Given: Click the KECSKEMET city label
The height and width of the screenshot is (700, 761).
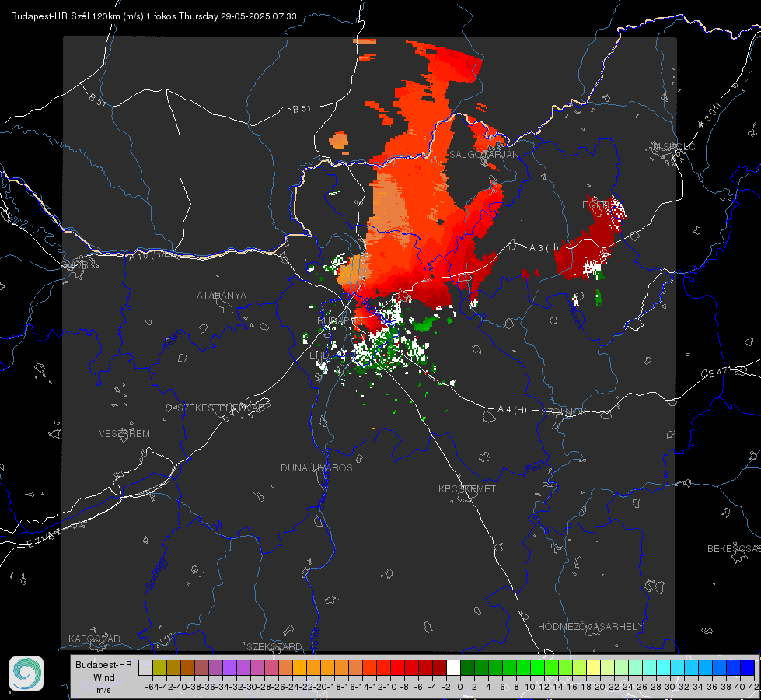Looking at the screenshot, I should click(x=467, y=488).
